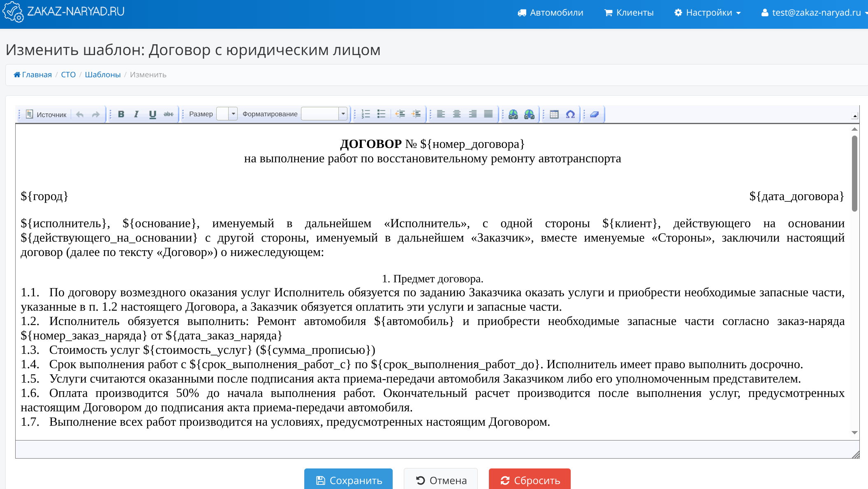Click the insert link globe icon
Screen dimensions: 868x489
pos(513,114)
